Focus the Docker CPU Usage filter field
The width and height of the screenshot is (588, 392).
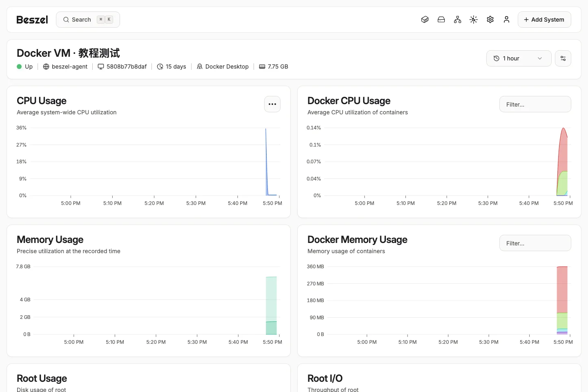coord(535,104)
